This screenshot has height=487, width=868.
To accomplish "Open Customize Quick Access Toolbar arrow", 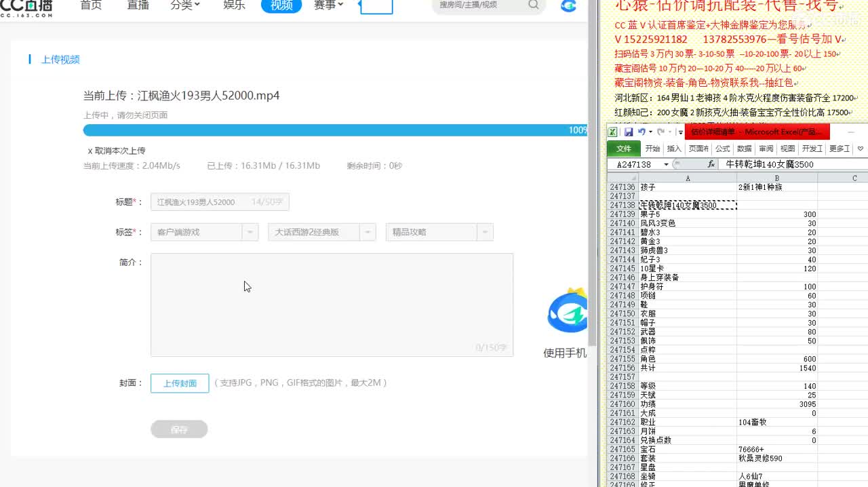I will 680,132.
